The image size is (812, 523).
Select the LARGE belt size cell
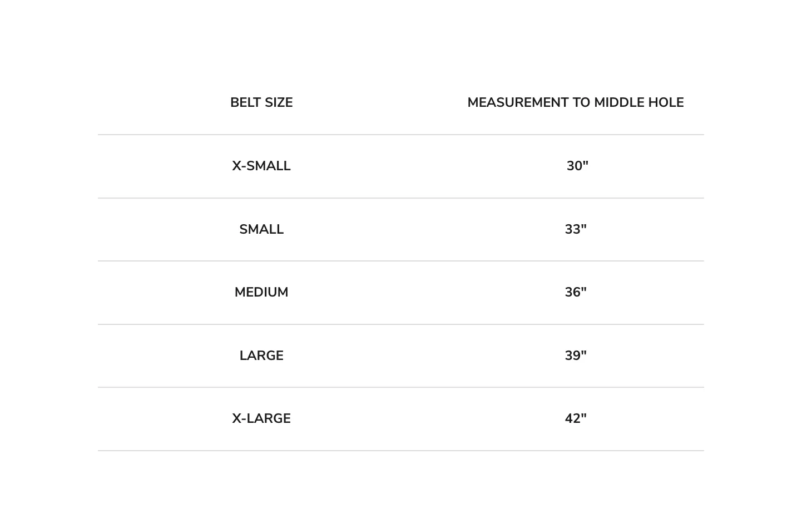(261, 356)
